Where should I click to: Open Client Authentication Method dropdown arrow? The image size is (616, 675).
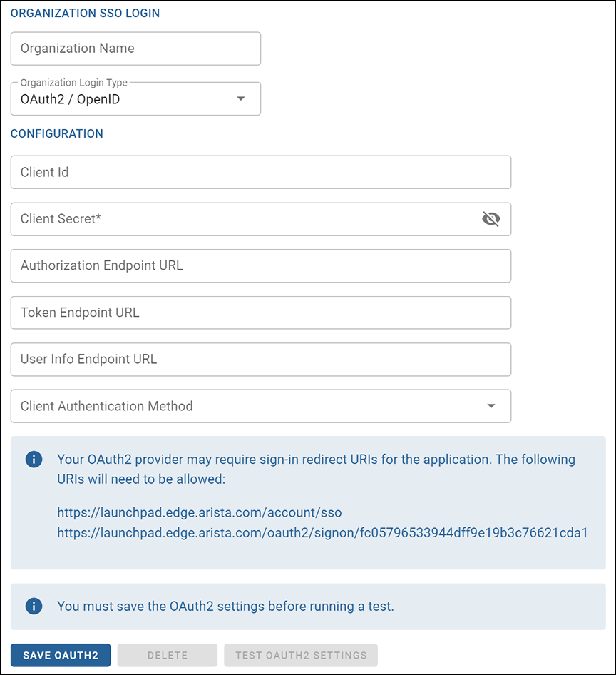tap(491, 406)
